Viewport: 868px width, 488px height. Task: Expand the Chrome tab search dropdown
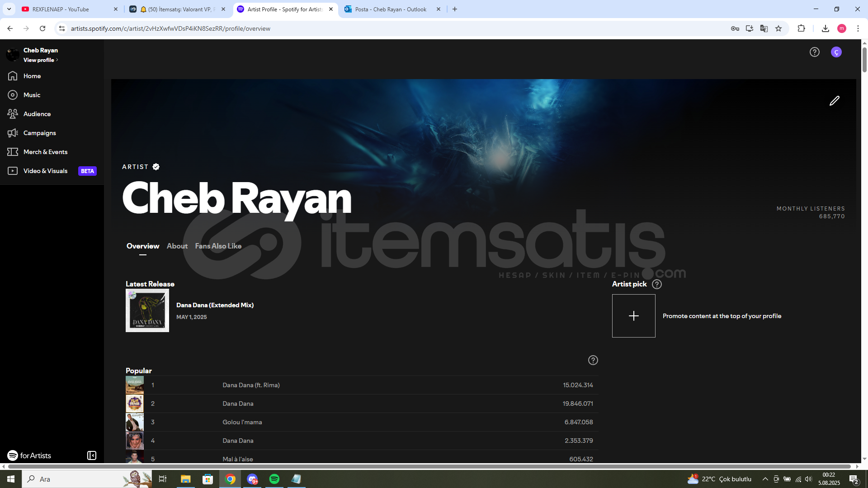[9, 9]
